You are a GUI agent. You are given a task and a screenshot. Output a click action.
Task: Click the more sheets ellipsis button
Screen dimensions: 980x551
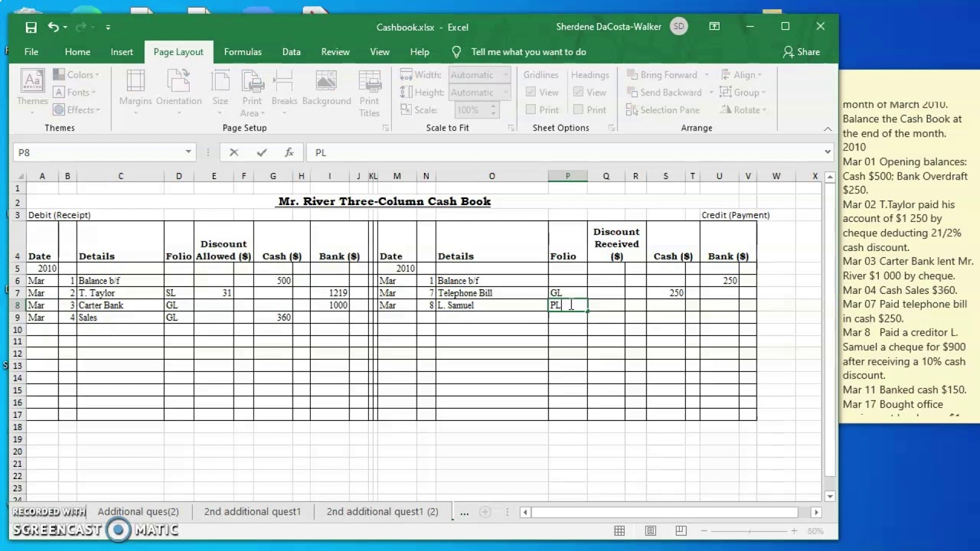[x=464, y=512]
